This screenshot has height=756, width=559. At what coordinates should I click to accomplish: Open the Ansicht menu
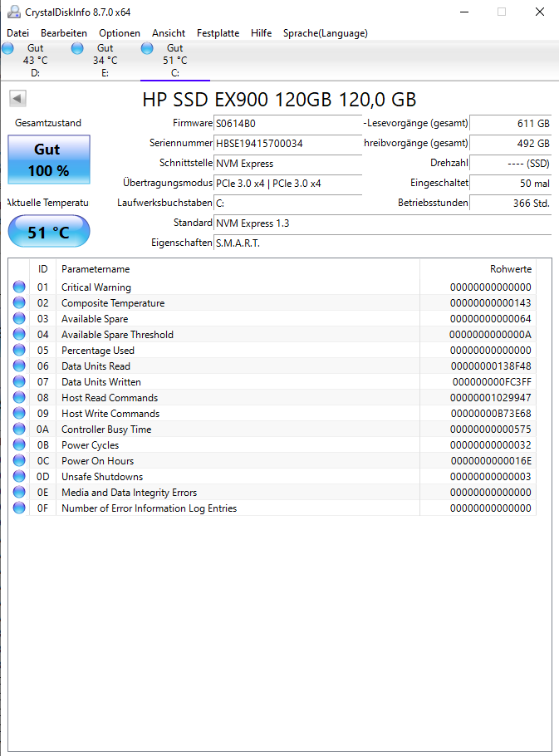[x=168, y=32]
